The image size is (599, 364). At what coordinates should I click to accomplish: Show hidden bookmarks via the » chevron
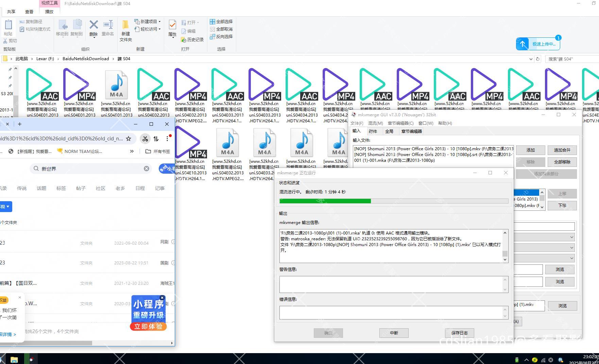132,151
